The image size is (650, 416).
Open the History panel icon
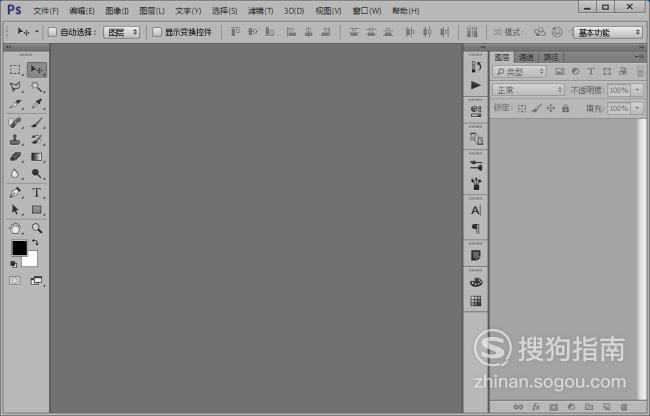click(476, 66)
